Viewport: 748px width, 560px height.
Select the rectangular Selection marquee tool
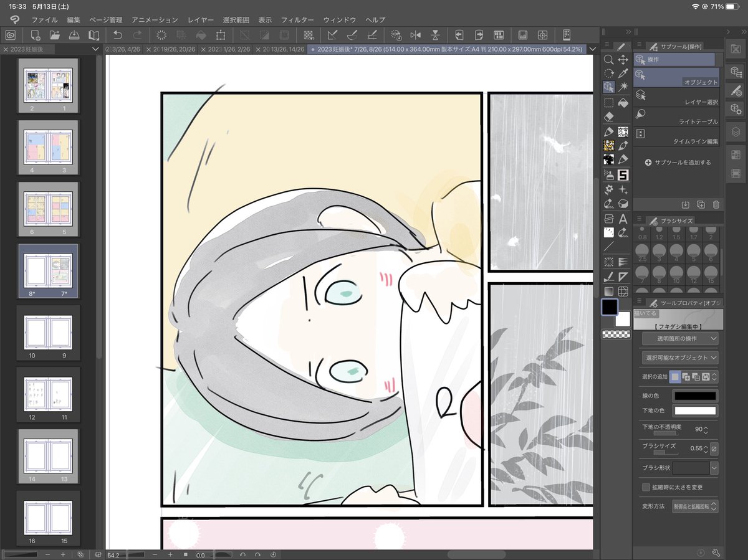(609, 103)
